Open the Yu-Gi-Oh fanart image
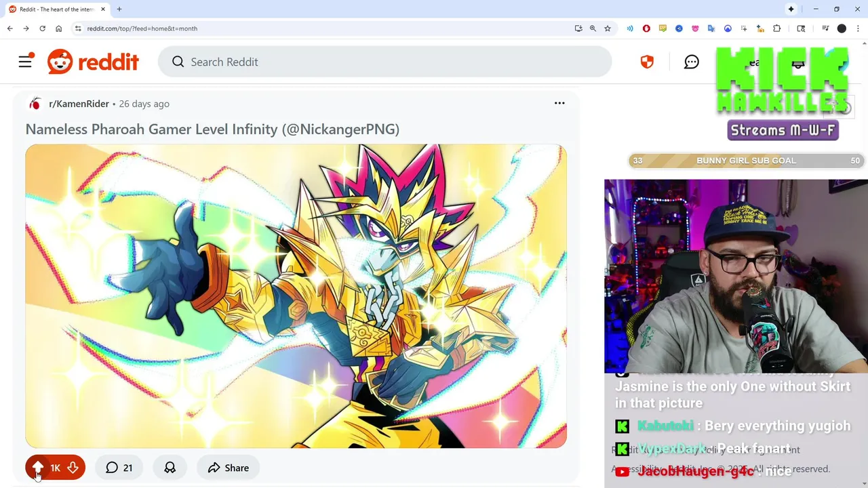 click(296, 296)
